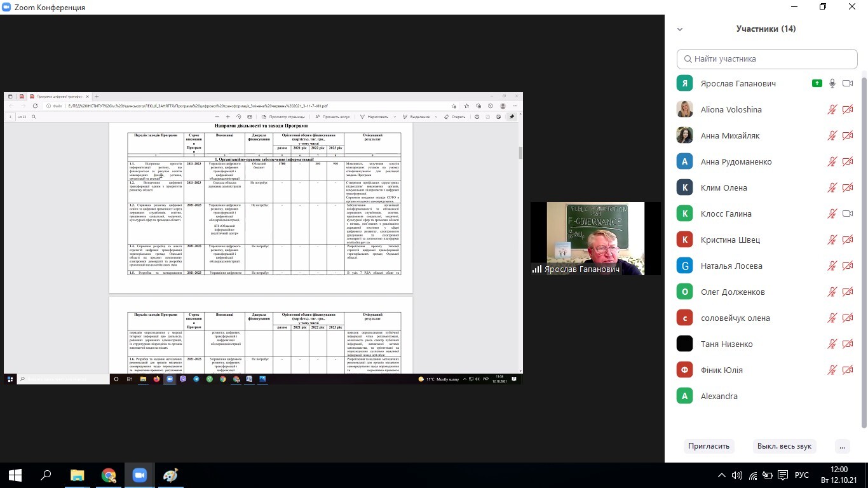Viewport: 868px width, 488px height.
Task: Click Таня Низенко's black avatar
Action: [x=684, y=344]
